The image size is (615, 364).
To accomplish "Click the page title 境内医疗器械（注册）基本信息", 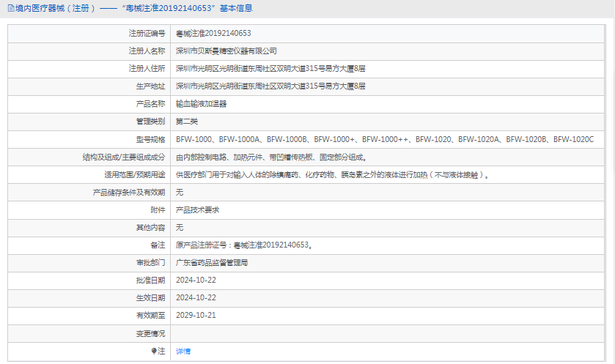I will coord(133,8).
